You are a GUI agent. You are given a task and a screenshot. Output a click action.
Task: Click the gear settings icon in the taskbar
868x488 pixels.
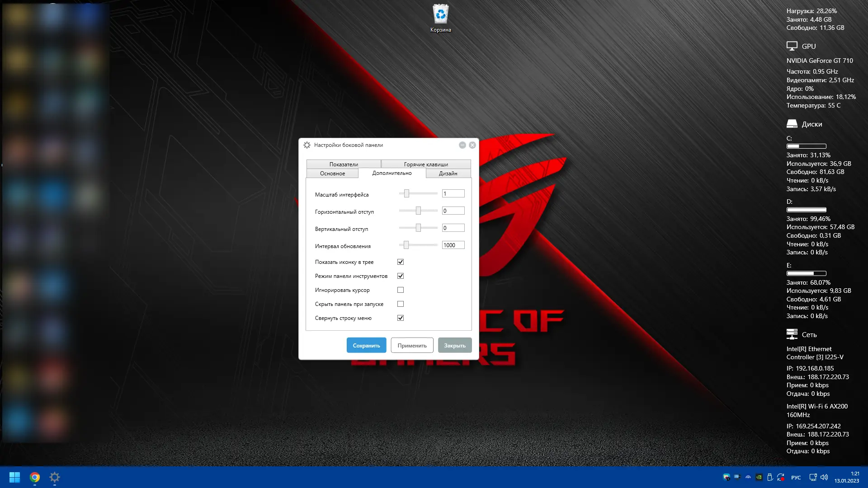pos(55,477)
